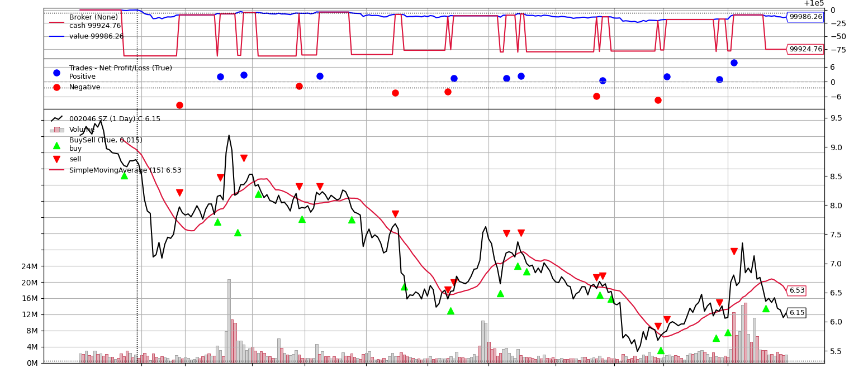Viewport: 868px width, 382px height.
Task: Select the 'sell' legend label
Action: pos(75,159)
